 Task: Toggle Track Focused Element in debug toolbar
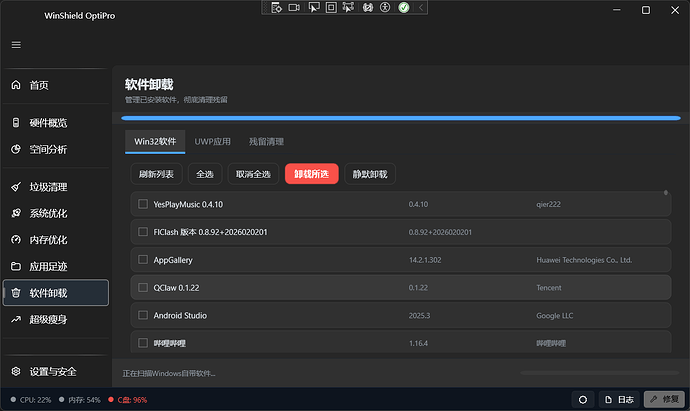[348, 7]
